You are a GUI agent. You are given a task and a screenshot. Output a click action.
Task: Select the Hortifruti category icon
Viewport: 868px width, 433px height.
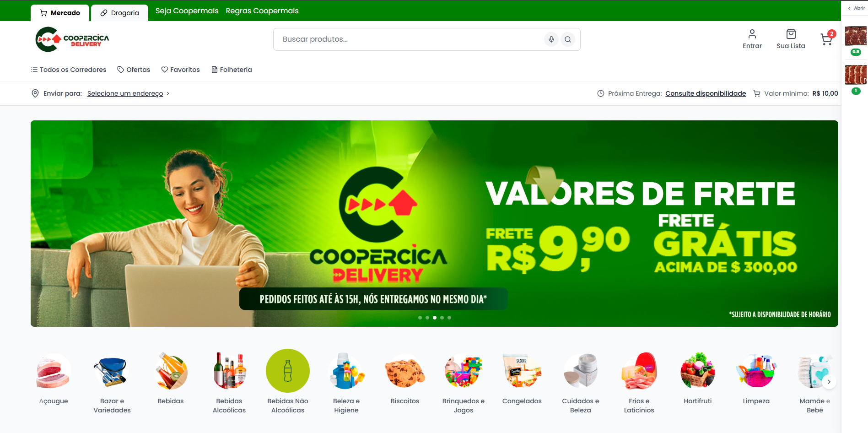(x=698, y=371)
